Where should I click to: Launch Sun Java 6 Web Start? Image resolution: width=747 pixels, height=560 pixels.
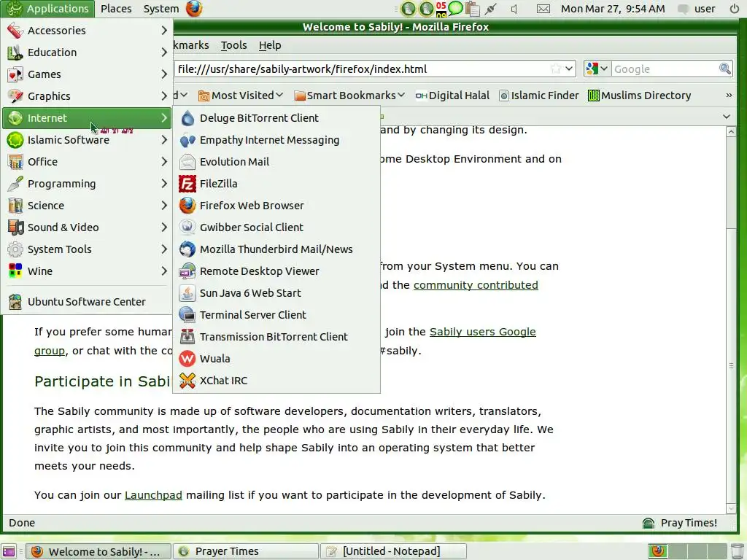[276, 293]
